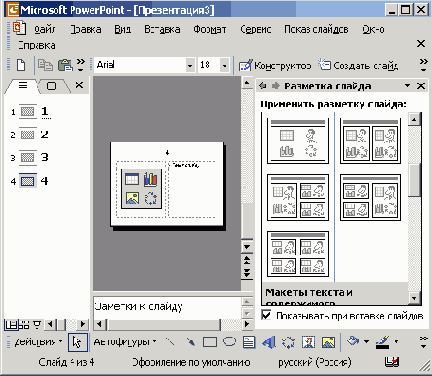The image size is (432, 376).
Task: Open the Arial font dropdown
Action: point(190,65)
